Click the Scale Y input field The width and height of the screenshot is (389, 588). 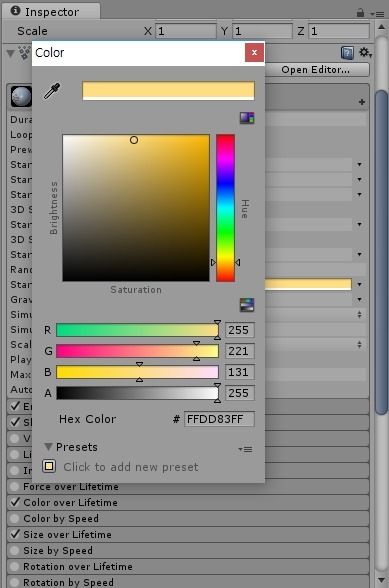click(262, 31)
